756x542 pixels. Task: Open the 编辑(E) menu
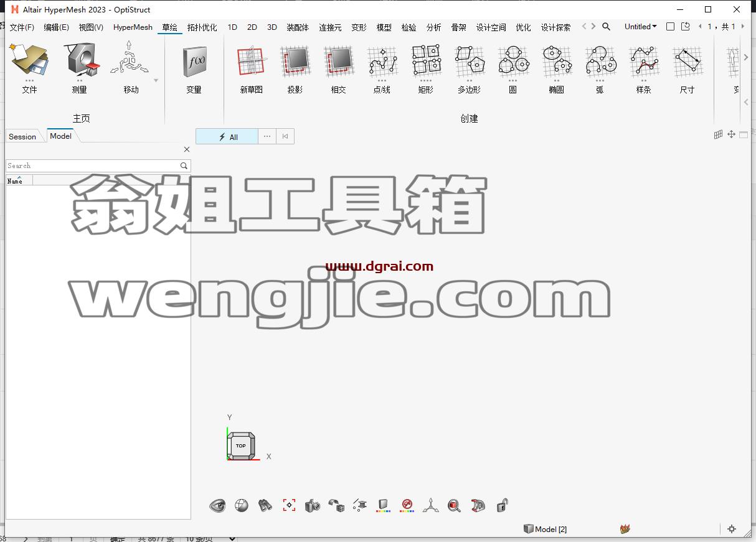click(x=56, y=27)
